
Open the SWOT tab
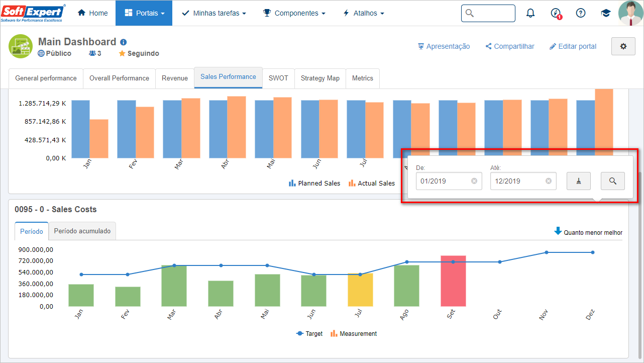[x=278, y=78]
